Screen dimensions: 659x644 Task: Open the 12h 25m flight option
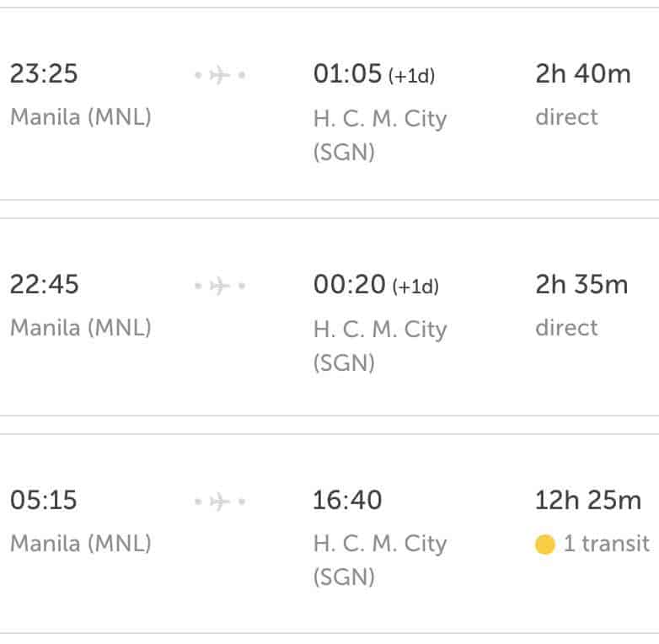pos(587,501)
